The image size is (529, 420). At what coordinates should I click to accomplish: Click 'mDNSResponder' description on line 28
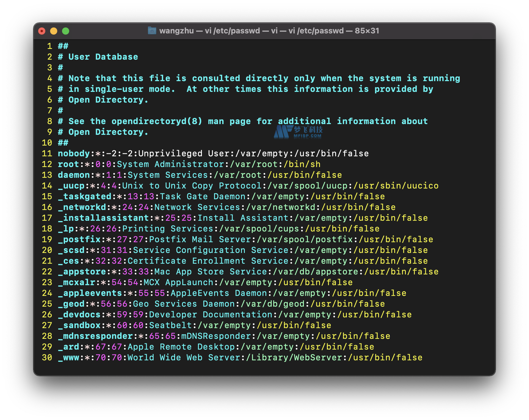pos(216,336)
